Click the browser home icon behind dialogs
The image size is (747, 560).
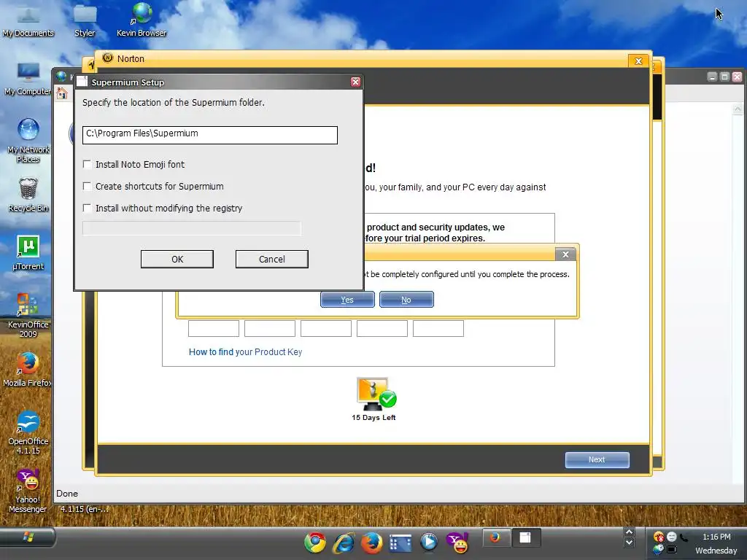pyautogui.click(x=62, y=93)
